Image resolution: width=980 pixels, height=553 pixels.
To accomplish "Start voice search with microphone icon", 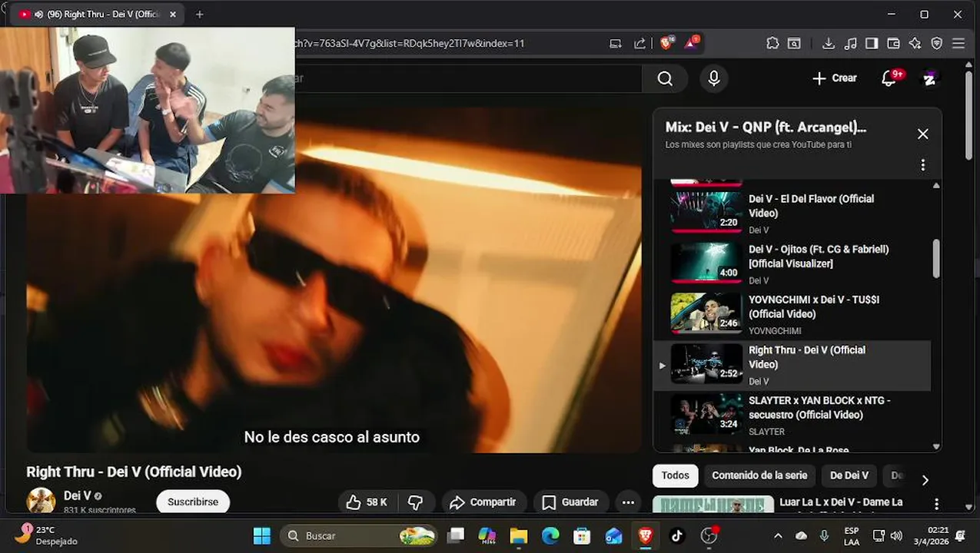I will [x=714, y=78].
